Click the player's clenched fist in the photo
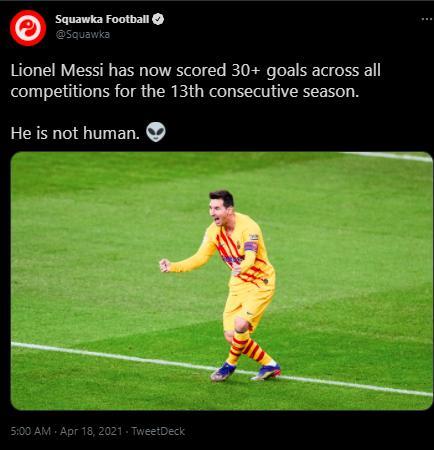This screenshot has width=434, height=450. pos(165,265)
